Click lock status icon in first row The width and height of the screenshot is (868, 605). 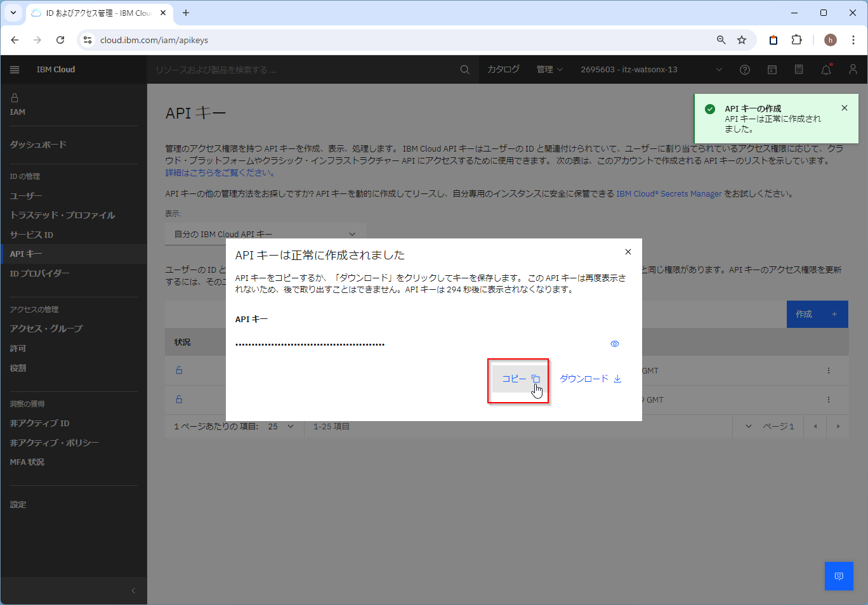coord(179,370)
